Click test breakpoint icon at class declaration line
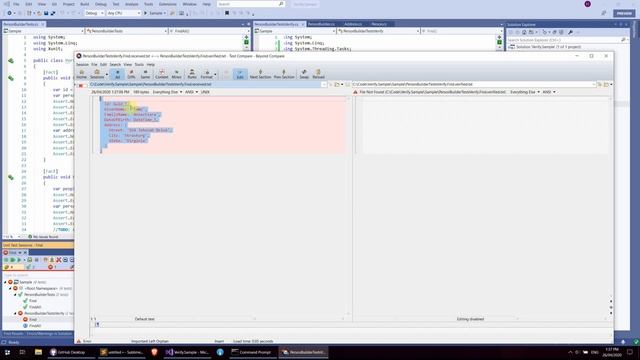The image size is (640, 360). click(11, 60)
